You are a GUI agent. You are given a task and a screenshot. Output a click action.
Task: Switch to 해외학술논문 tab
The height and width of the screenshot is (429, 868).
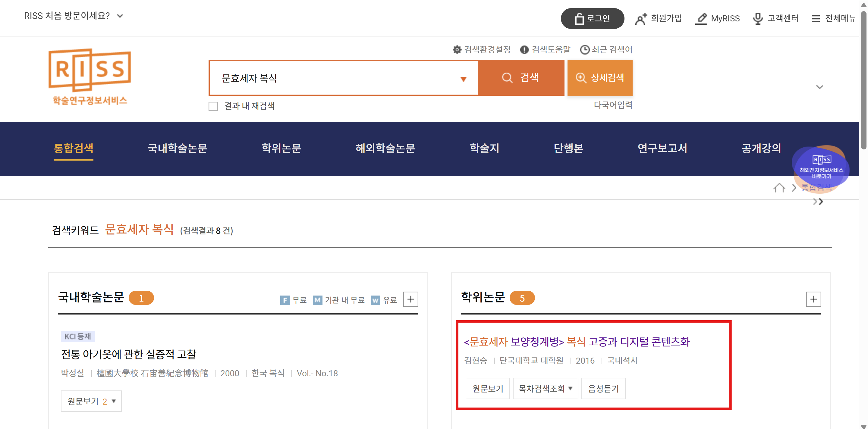pyautogui.click(x=385, y=149)
